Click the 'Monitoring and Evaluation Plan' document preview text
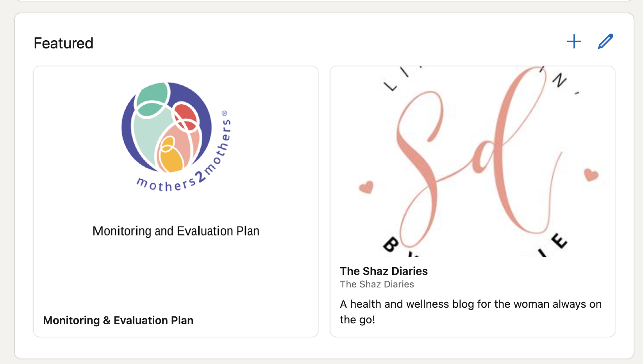The width and height of the screenshot is (643, 364). (176, 231)
